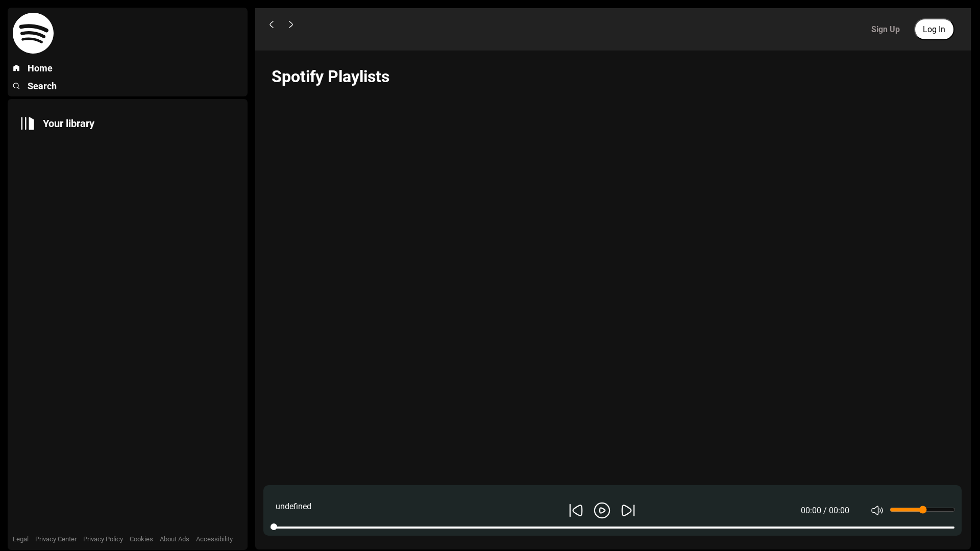Click the Spotify Playlists heading
Screen dimensions: 980x551
click(330, 77)
